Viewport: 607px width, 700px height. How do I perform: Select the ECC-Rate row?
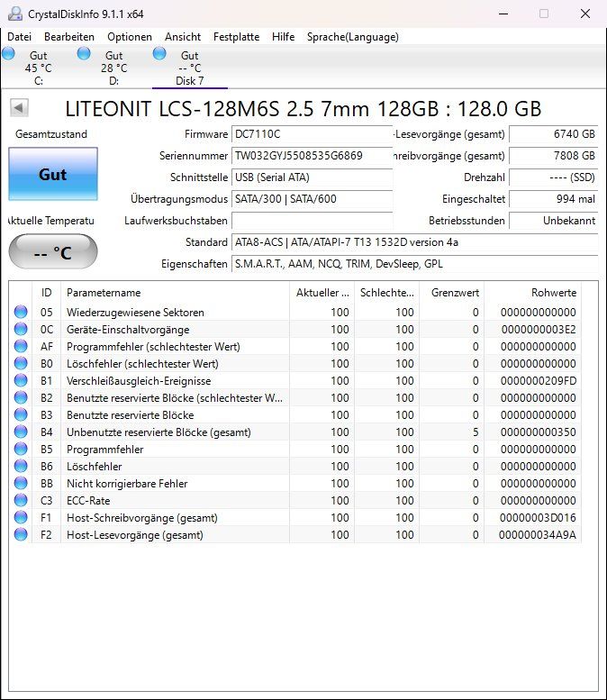pos(295,500)
